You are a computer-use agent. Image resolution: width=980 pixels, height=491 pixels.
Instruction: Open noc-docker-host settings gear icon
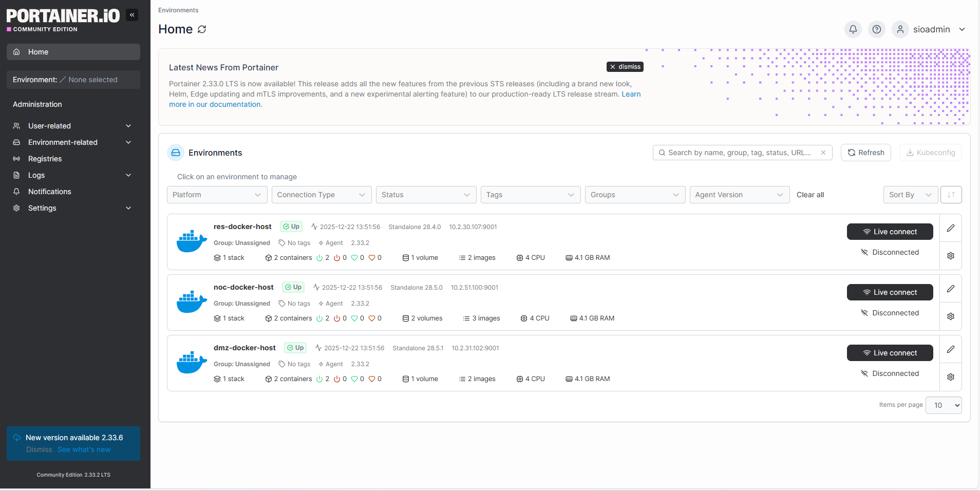(x=951, y=316)
